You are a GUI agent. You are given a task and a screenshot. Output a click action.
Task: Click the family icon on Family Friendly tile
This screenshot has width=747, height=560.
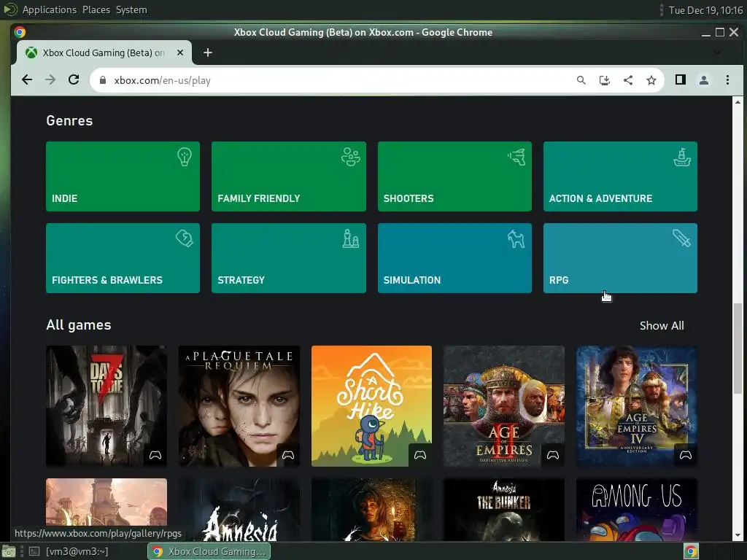[351, 157]
